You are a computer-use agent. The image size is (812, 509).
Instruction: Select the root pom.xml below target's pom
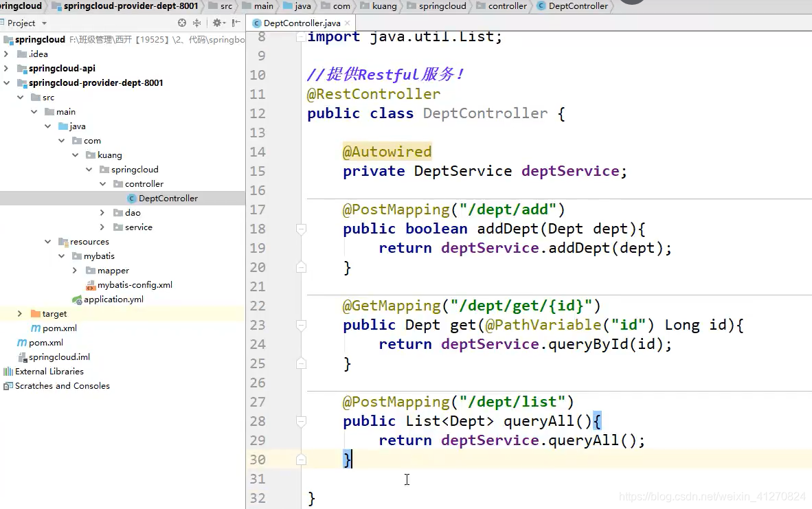[41, 343]
